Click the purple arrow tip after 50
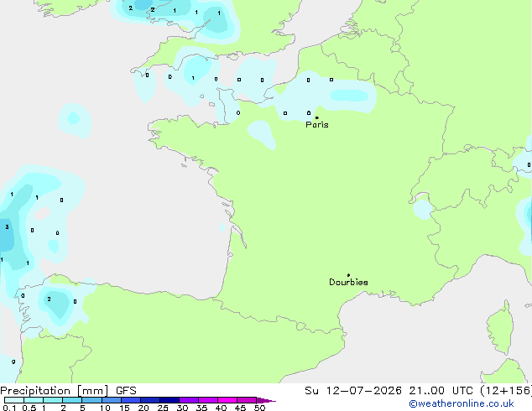The height and width of the screenshot is (411, 532). click(x=266, y=401)
